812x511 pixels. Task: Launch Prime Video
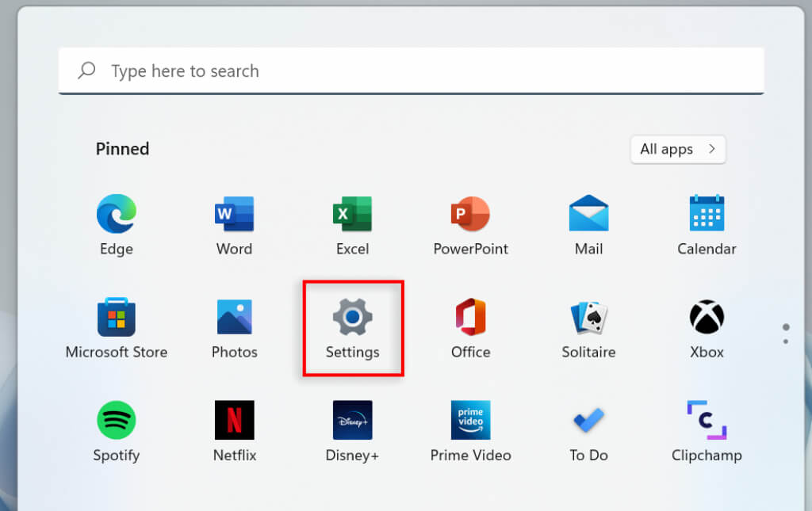pos(471,420)
